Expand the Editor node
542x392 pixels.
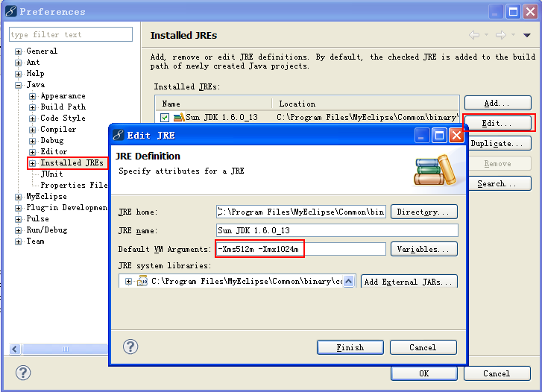tap(32, 152)
